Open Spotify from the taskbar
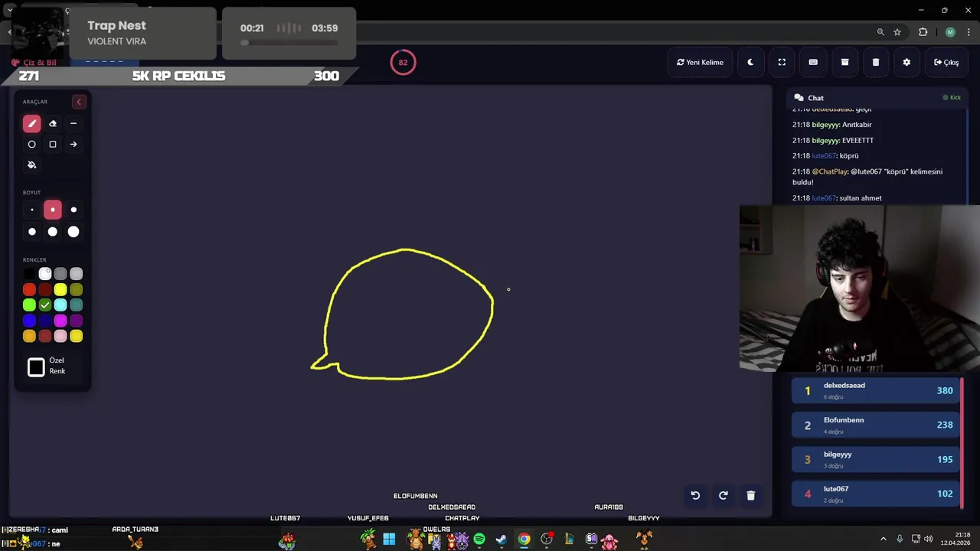This screenshot has height=551, width=980. [x=479, y=540]
